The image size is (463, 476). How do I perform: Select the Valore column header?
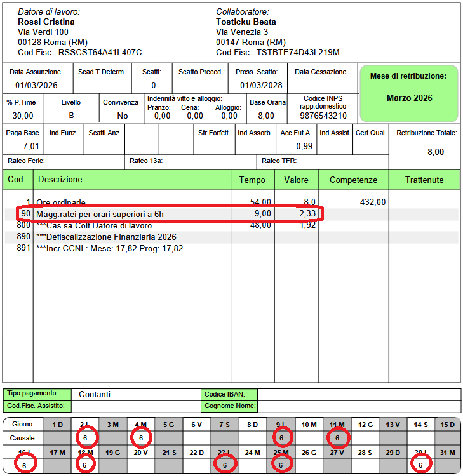click(x=296, y=180)
